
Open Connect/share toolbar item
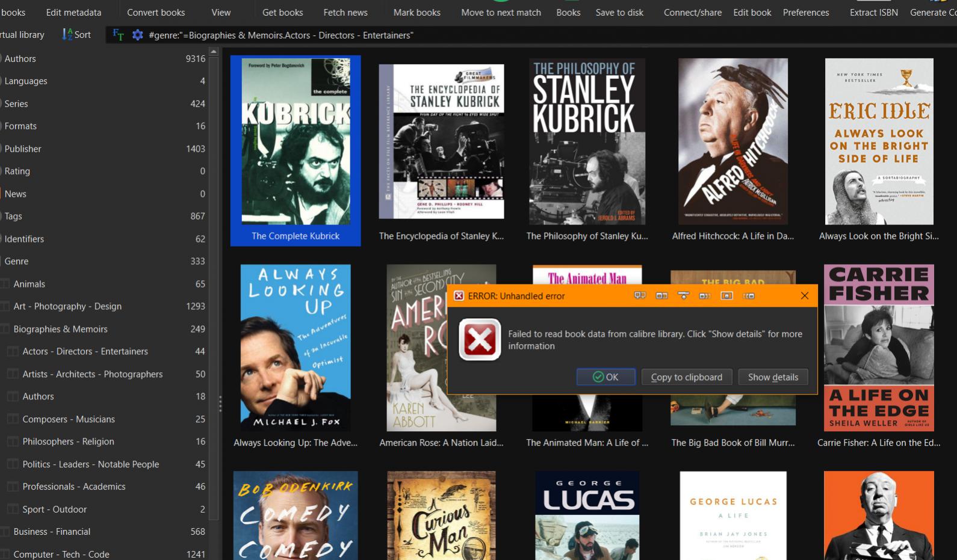pyautogui.click(x=693, y=12)
